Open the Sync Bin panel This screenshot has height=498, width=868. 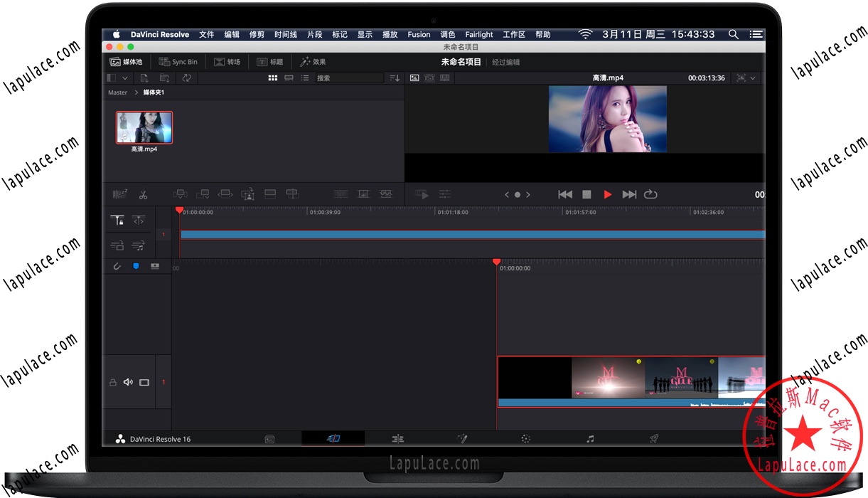pos(178,62)
